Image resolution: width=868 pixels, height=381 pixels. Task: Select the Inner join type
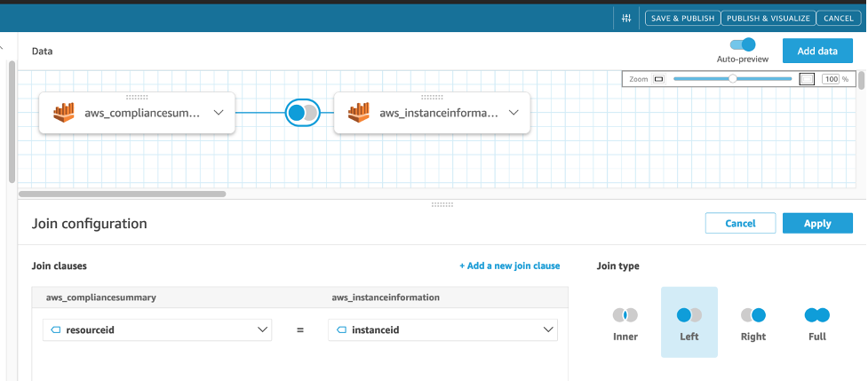click(x=625, y=323)
